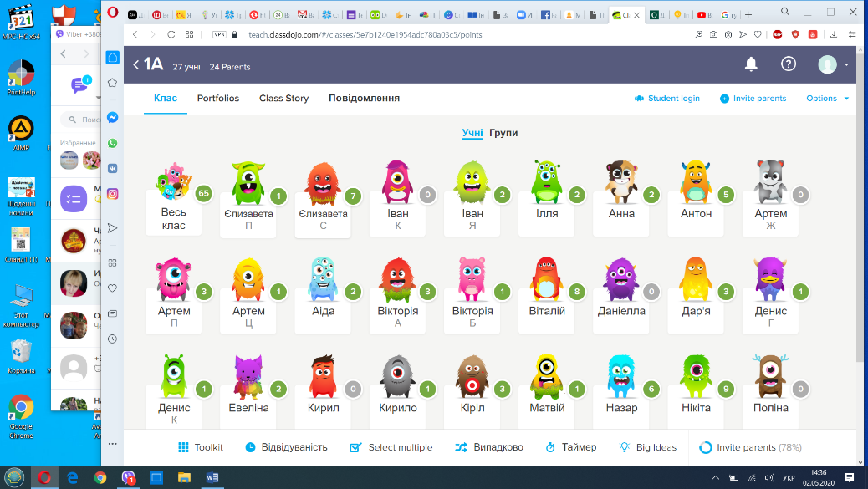Open Word from the taskbar
The width and height of the screenshot is (868, 489).
[212, 478]
